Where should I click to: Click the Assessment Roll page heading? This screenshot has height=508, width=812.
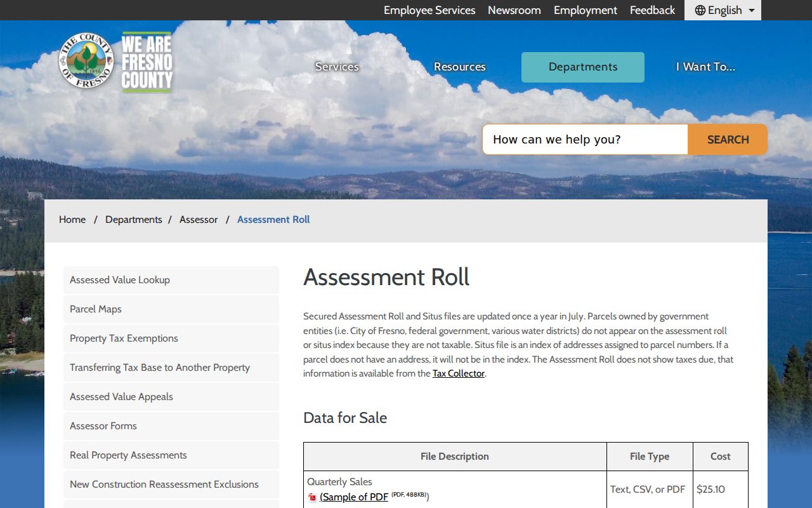386,277
